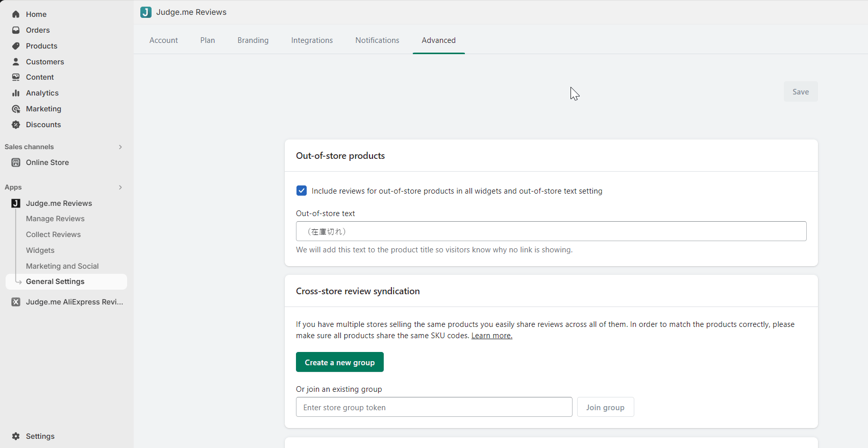Open Orders via its inbox icon

click(x=16, y=30)
